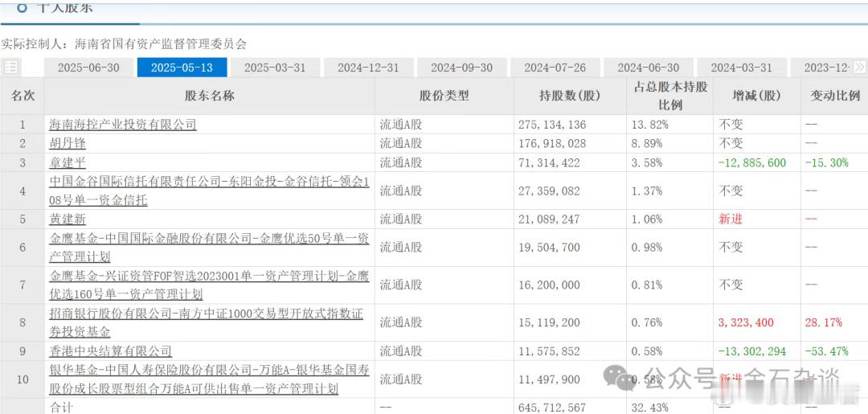868x414 pixels.
Task: Click percentage 3.58%
Action: click(647, 162)
